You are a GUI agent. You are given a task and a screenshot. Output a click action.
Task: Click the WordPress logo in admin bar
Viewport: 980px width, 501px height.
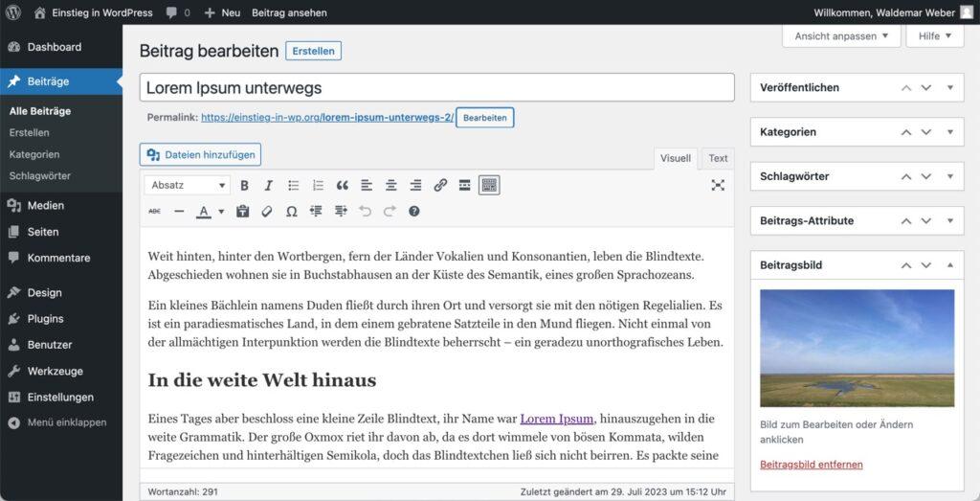pyautogui.click(x=12, y=12)
